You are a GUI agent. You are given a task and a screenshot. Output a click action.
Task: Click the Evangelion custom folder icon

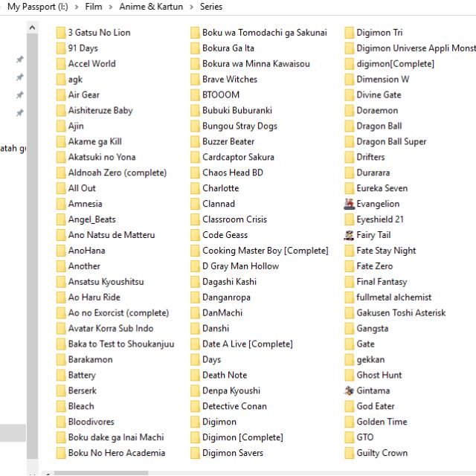click(x=349, y=204)
